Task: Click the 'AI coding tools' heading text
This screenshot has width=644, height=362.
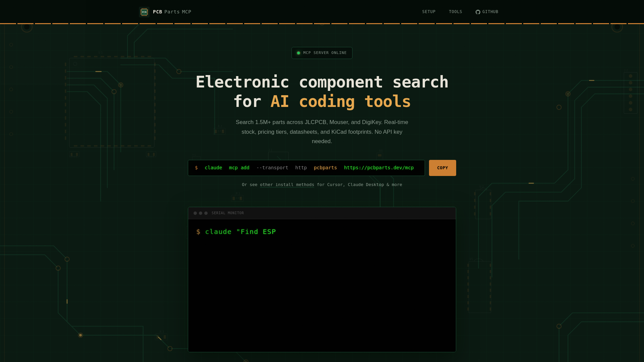Action: pos(340,102)
